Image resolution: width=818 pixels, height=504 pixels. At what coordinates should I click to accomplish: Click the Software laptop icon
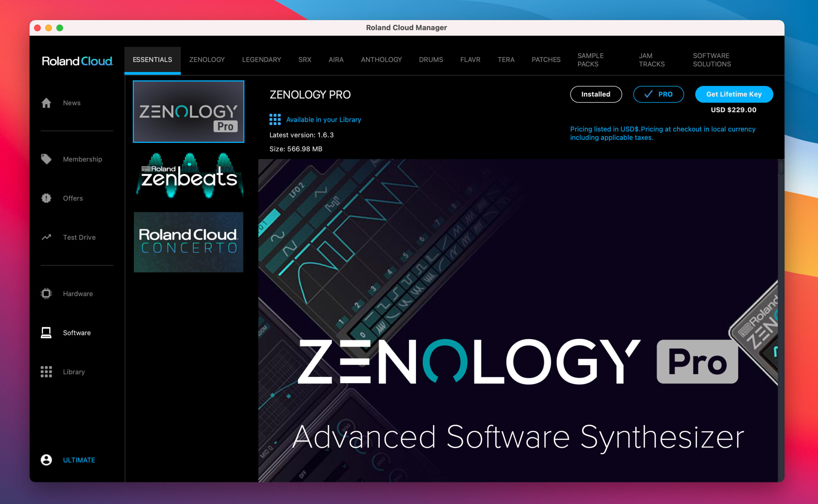(x=46, y=333)
